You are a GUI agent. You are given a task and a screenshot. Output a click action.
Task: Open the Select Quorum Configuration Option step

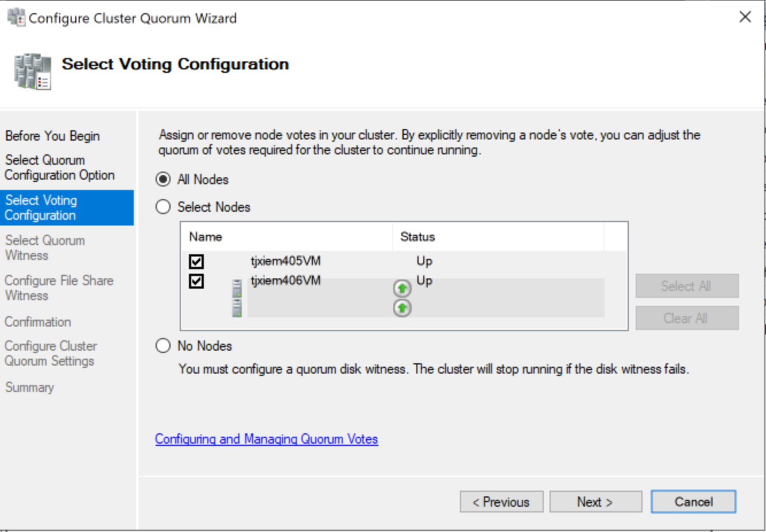[x=59, y=168]
